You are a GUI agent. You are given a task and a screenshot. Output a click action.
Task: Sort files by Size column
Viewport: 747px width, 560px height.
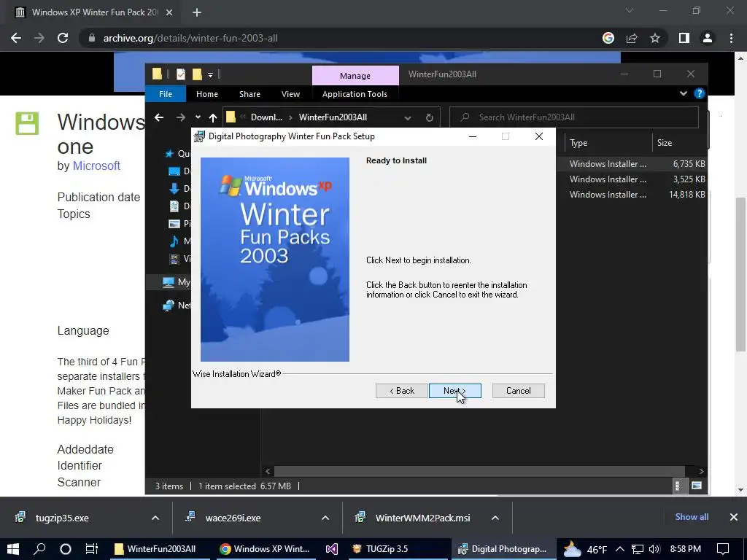pyautogui.click(x=679, y=143)
